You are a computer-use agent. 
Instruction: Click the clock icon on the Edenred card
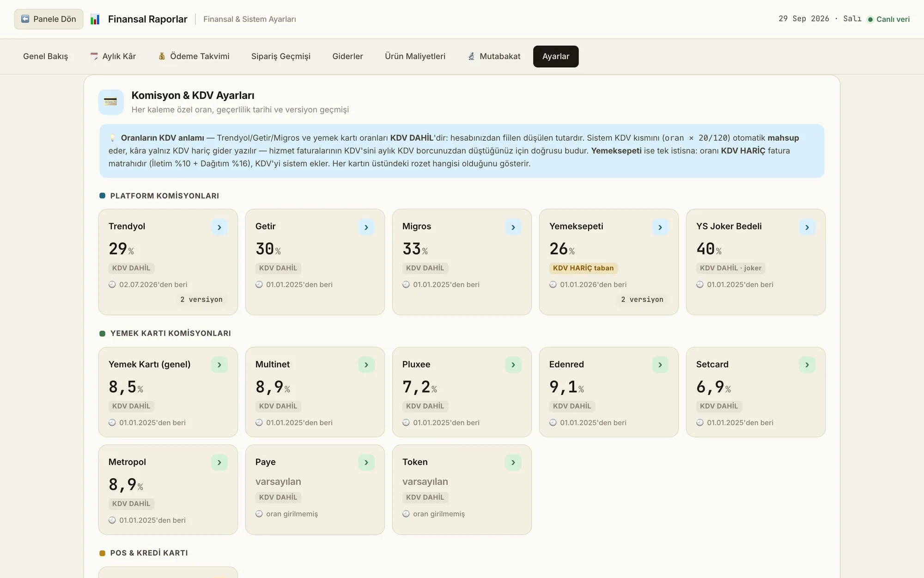[x=553, y=423]
